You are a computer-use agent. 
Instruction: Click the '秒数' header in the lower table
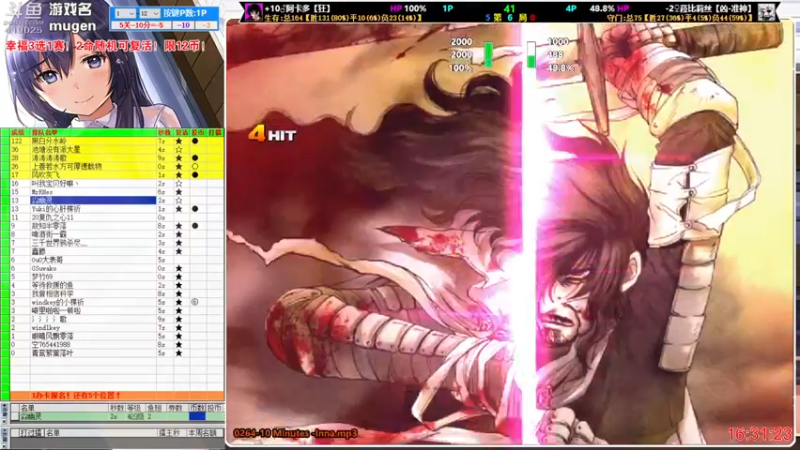117,408
